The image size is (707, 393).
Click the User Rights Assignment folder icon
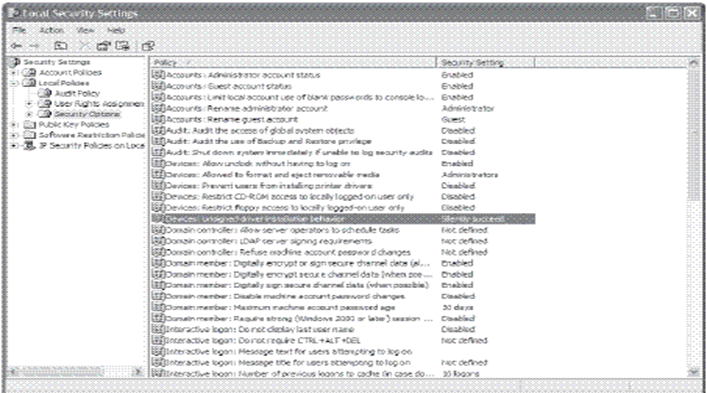click(x=45, y=104)
